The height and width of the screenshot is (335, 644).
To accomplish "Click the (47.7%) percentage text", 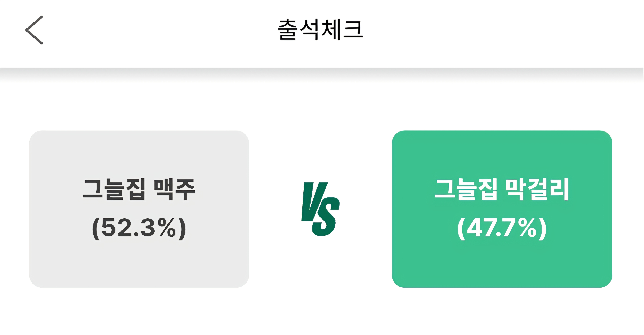I will 502,228.
